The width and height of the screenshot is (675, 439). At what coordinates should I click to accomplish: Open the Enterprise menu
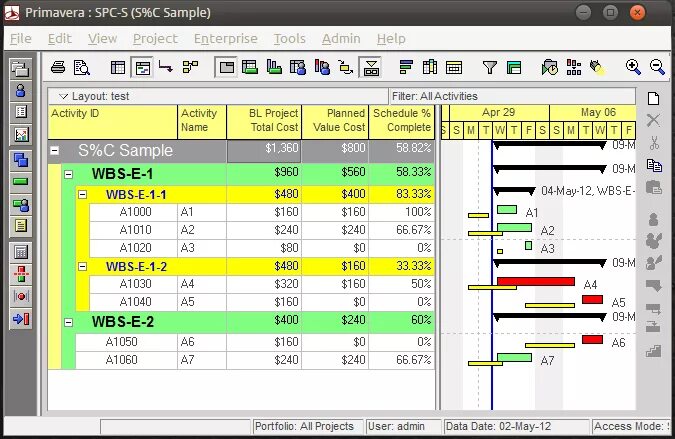(x=226, y=39)
